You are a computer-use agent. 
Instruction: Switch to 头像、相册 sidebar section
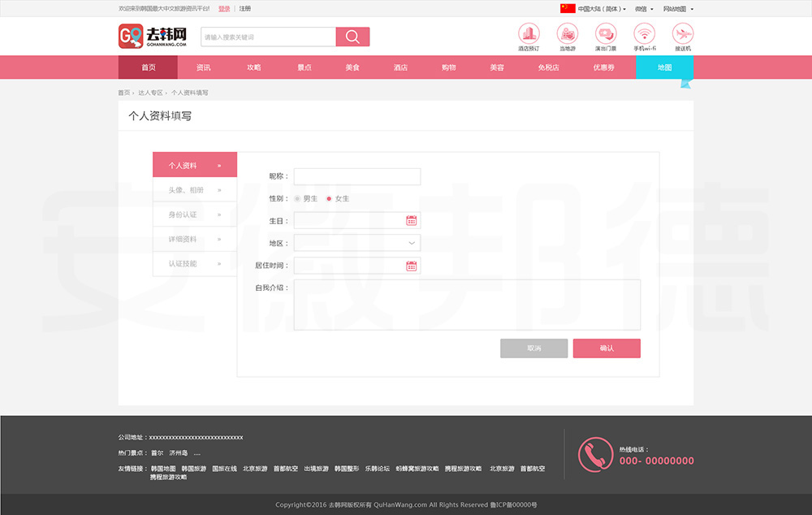click(x=194, y=190)
